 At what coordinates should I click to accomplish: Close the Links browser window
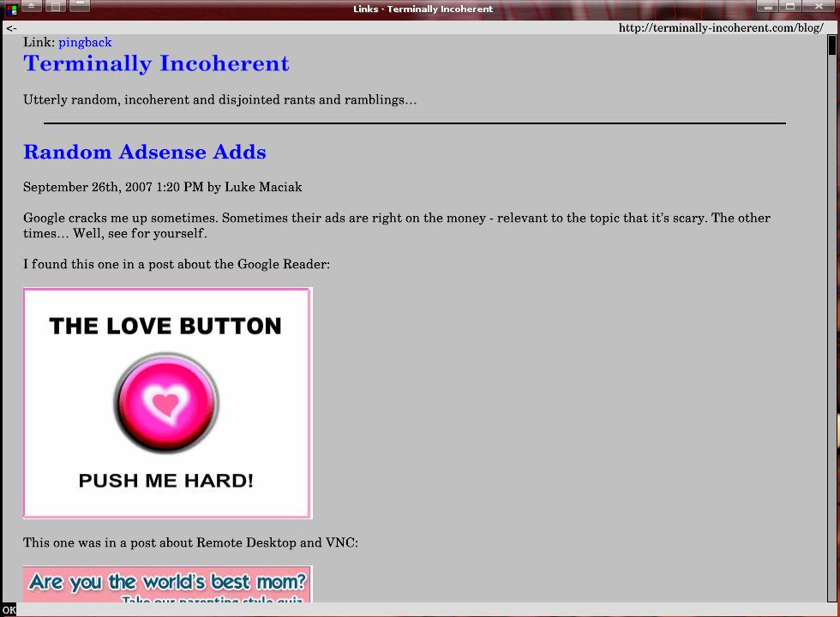pos(817,6)
